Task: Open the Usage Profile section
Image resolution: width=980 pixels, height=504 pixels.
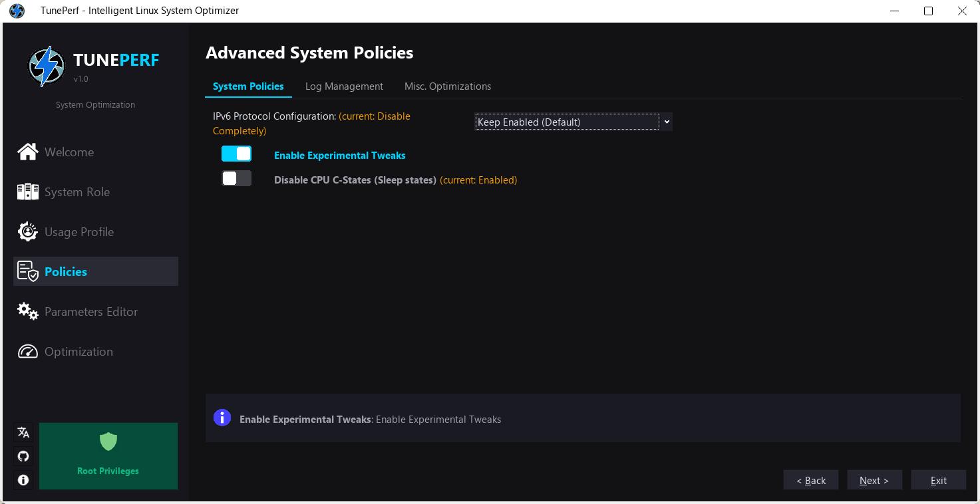Action: point(96,231)
